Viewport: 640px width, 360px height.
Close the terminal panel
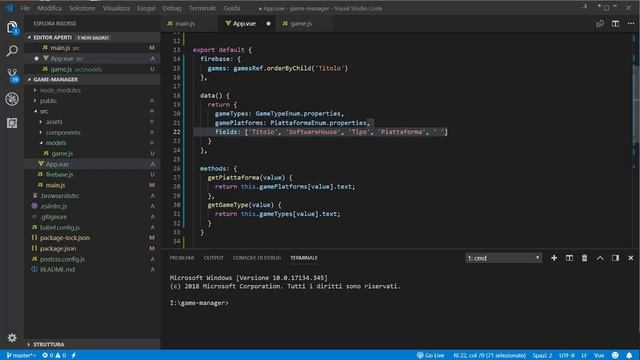631,258
